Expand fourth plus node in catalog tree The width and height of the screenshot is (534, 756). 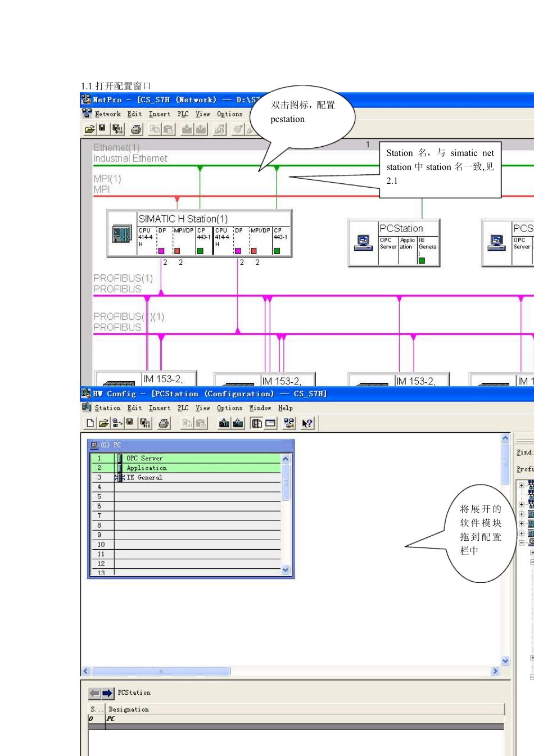[521, 523]
